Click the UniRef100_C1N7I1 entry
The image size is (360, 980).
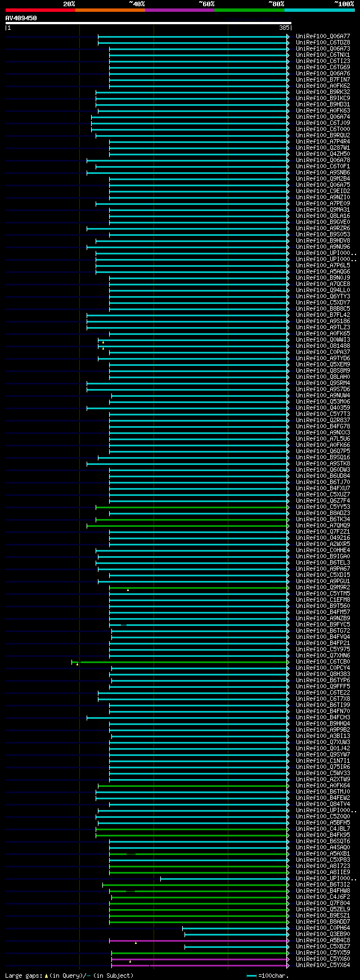(323, 760)
